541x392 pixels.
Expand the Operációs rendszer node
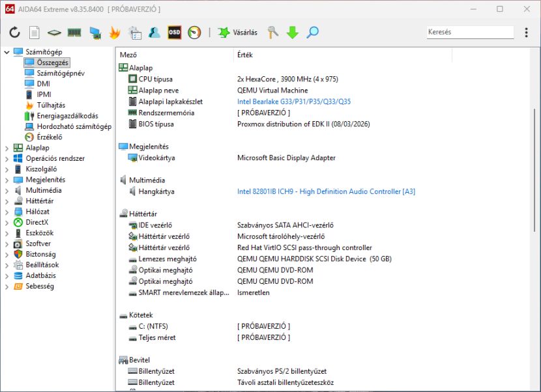pyautogui.click(x=7, y=159)
